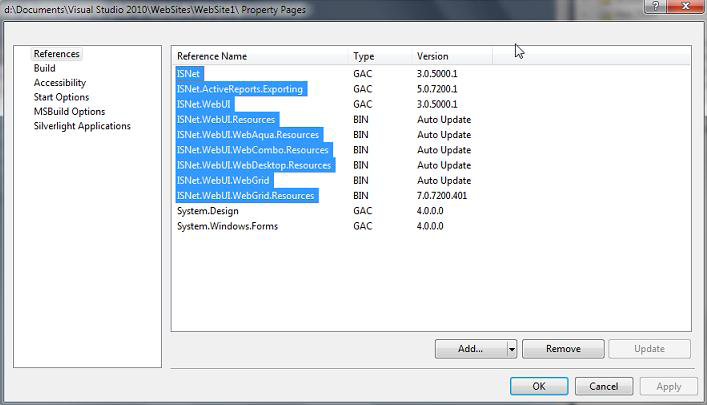The image size is (707, 405).
Task: Open the Accessibility property page
Action: click(x=60, y=83)
